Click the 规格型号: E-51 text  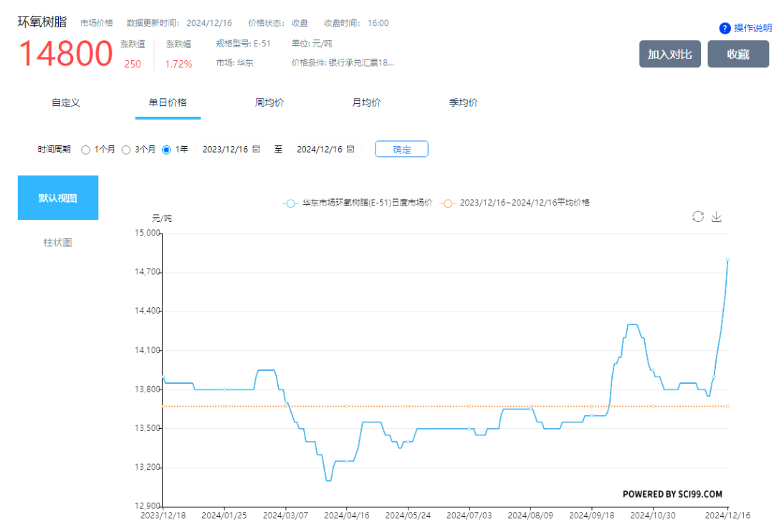tap(244, 44)
